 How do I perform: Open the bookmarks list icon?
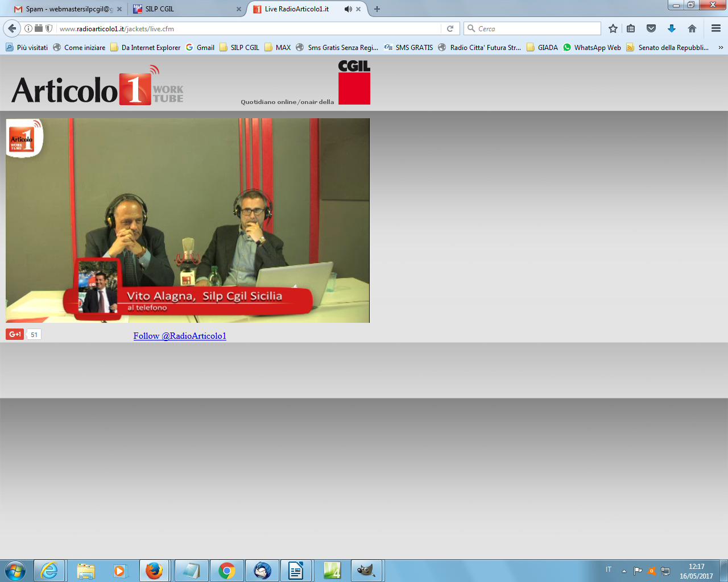pos(631,28)
